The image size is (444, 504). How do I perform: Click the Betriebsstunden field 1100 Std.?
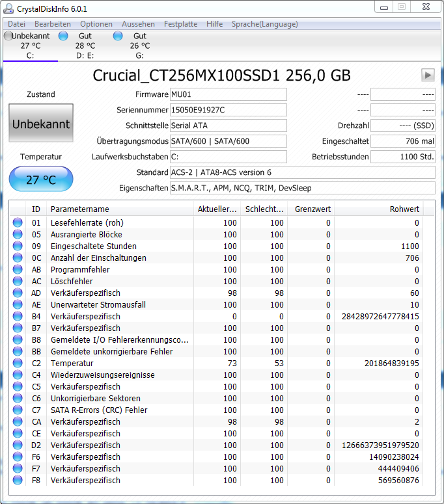point(403,157)
